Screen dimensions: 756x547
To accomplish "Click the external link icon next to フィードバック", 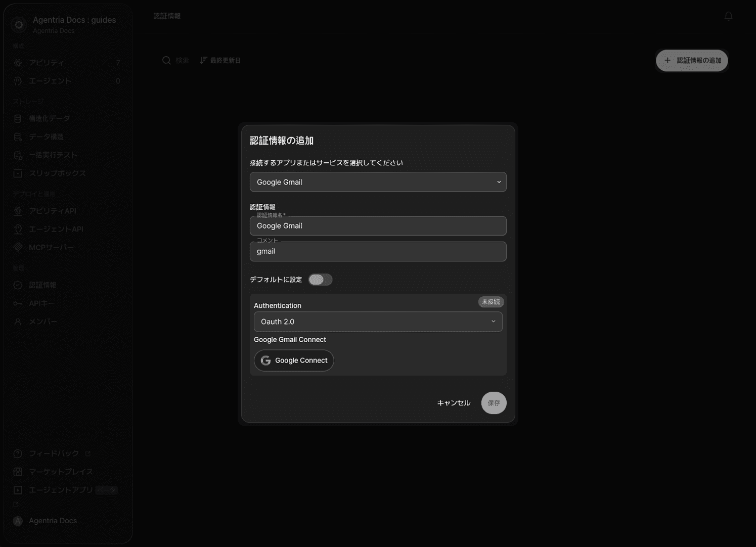I will 87,453.
